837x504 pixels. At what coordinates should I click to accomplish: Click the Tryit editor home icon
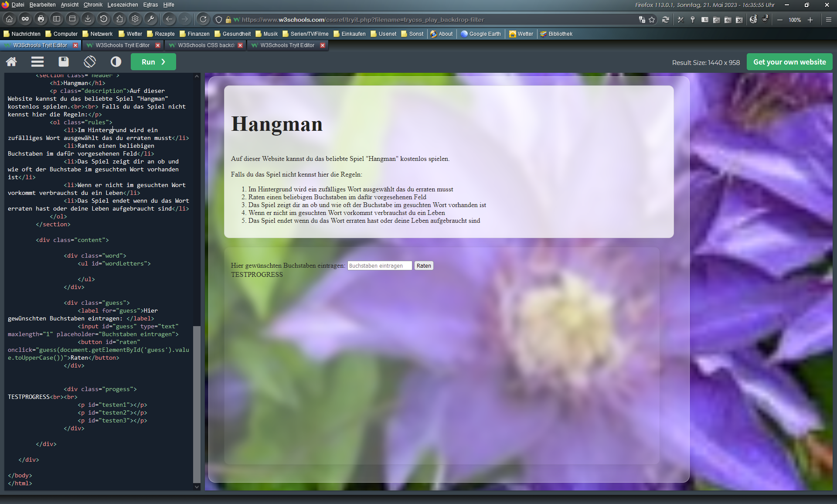pyautogui.click(x=11, y=62)
